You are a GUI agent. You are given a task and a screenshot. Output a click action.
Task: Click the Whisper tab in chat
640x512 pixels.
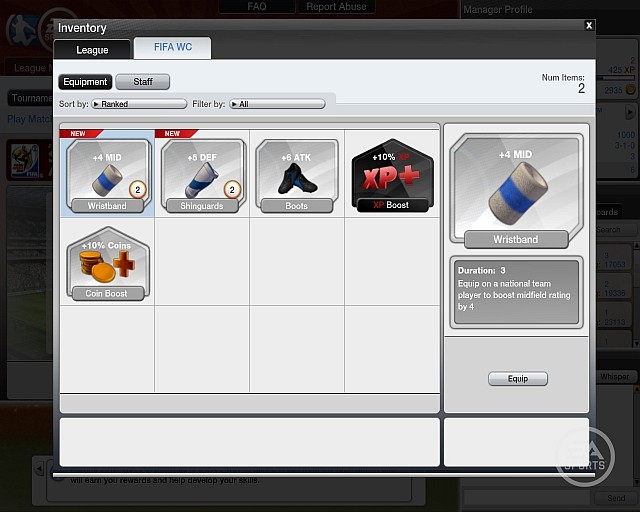615,376
